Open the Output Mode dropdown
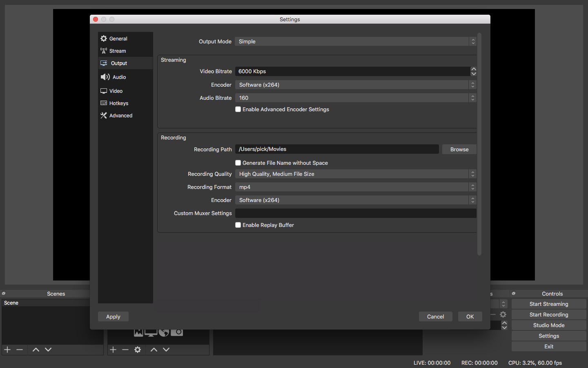 tap(356, 41)
